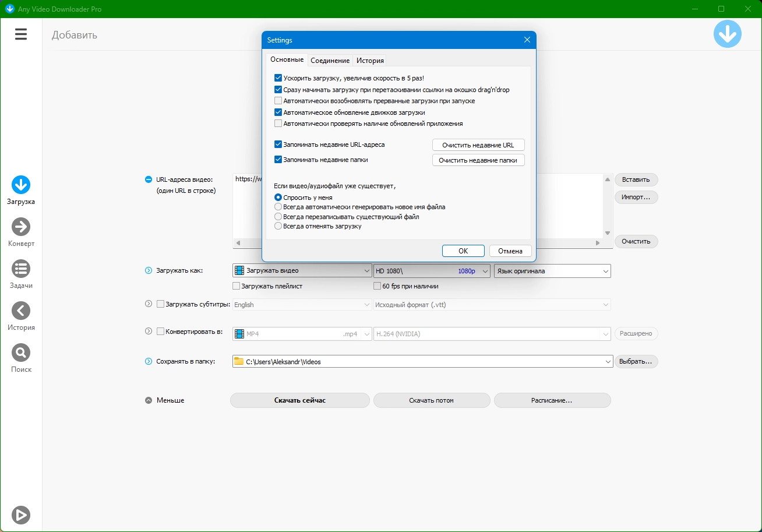The image size is (762, 532).
Task: Enable the Загружать субтитры checkbox
Action: click(x=160, y=304)
